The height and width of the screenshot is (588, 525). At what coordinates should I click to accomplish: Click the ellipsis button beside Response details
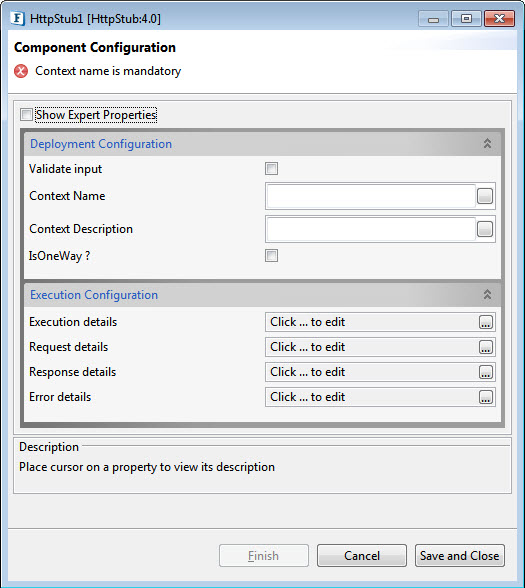pyautogui.click(x=486, y=372)
